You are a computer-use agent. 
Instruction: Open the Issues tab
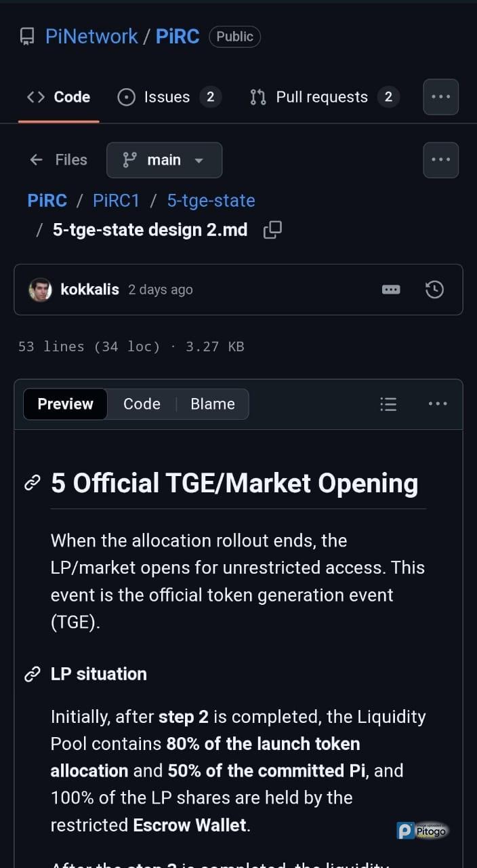[x=168, y=97]
